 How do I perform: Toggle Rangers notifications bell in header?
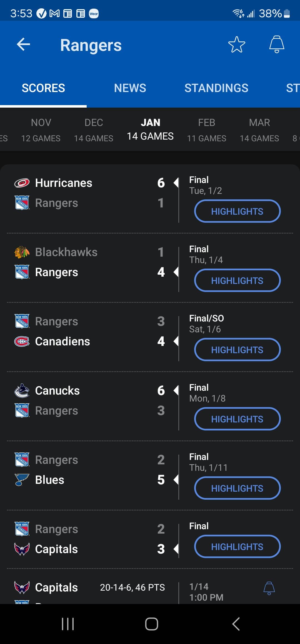[277, 44]
